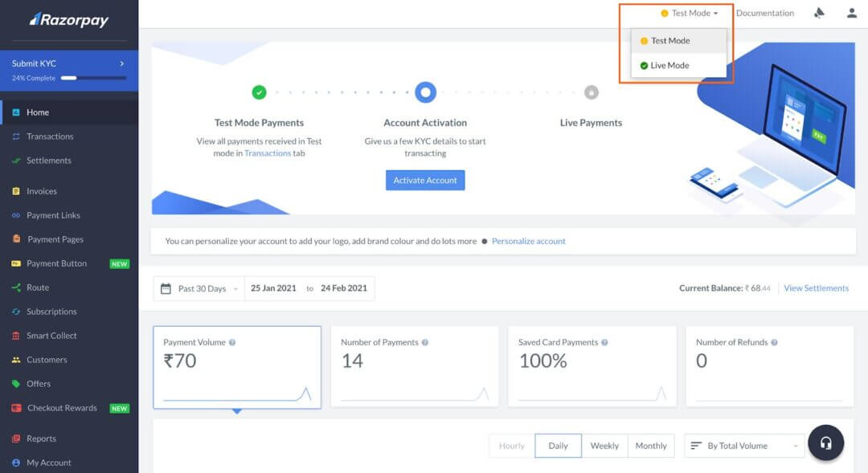Click the calendar icon in date filter
868x473 pixels.
coord(166,288)
